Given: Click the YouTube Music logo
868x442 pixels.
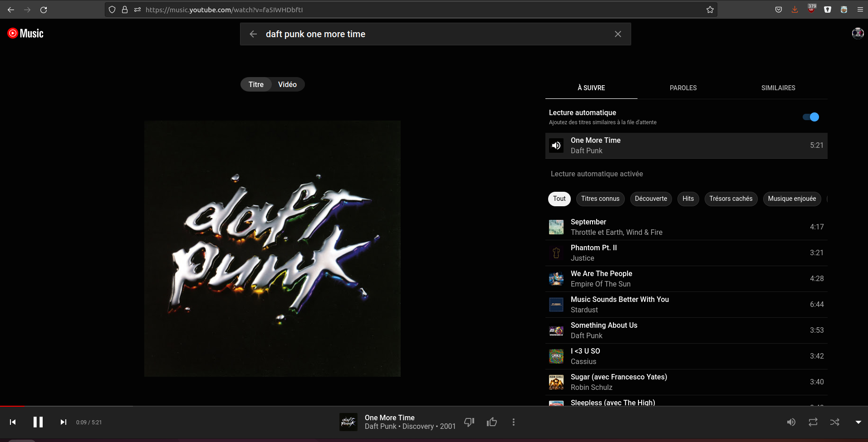Looking at the screenshot, I should tap(25, 33).
